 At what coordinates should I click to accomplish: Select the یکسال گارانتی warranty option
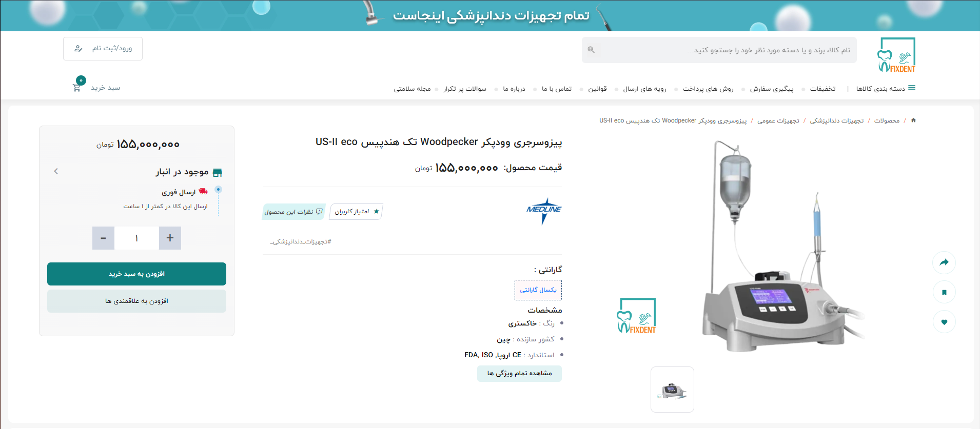pos(538,290)
